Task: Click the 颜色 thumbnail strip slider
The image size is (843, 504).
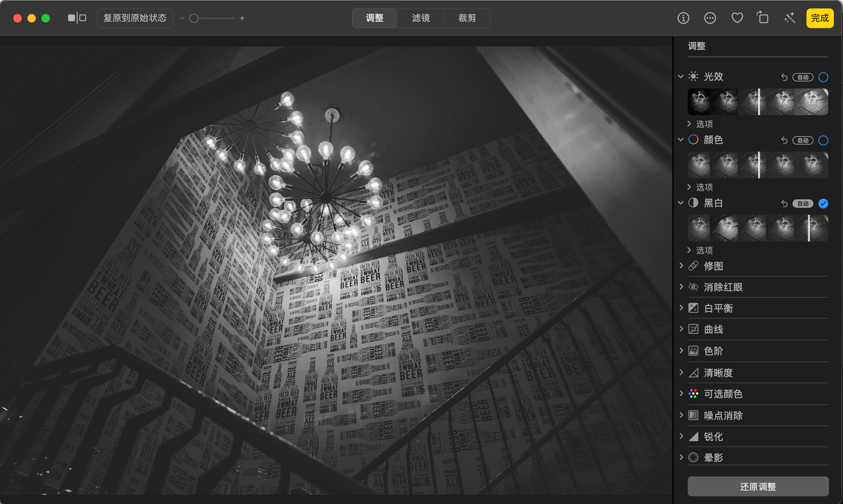Action: (x=758, y=165)
